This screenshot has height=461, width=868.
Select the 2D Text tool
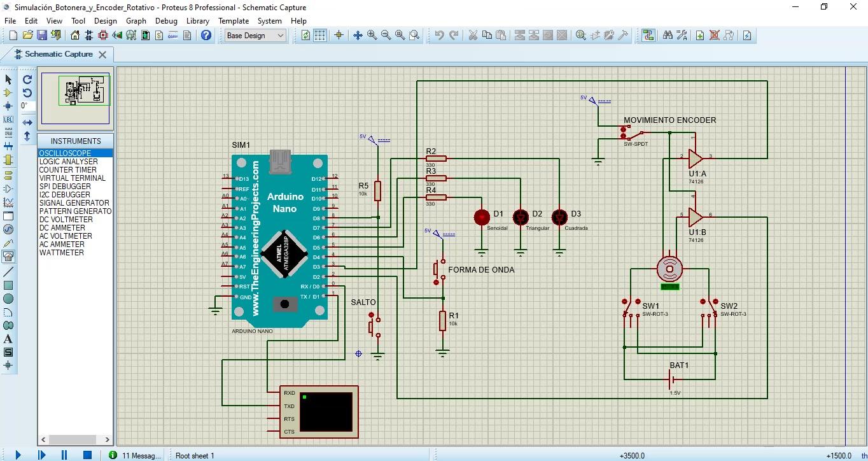[8, 339]
